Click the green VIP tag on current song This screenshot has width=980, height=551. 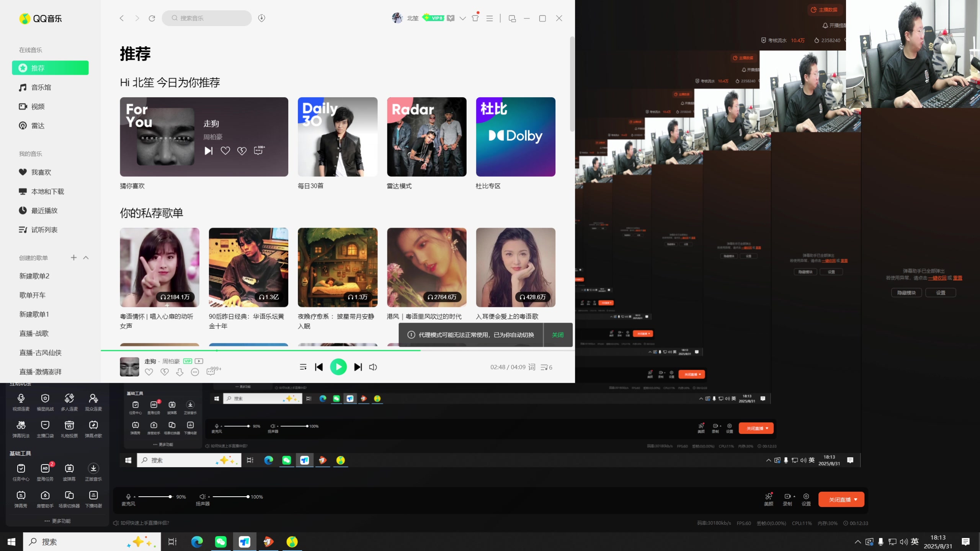tap(188, 361)
